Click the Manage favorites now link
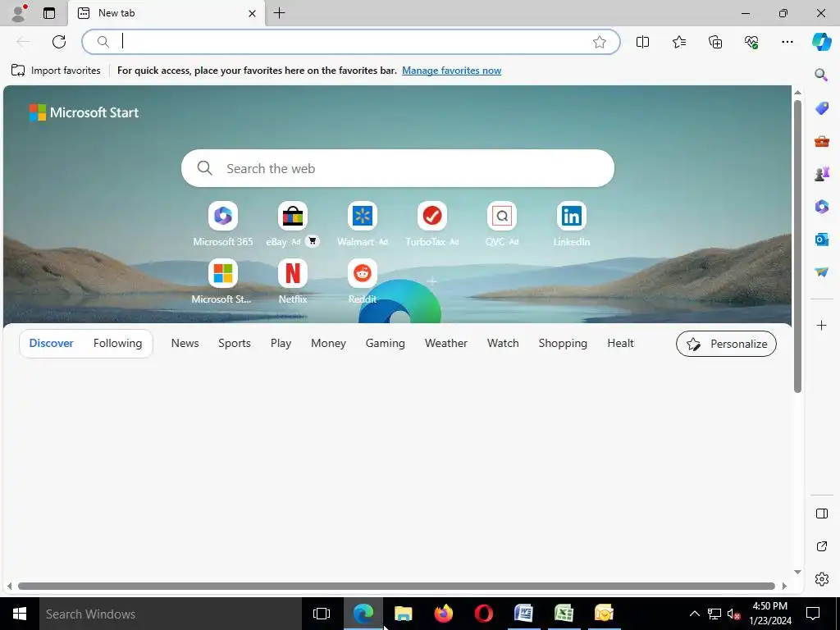 [x=452, y=71]
